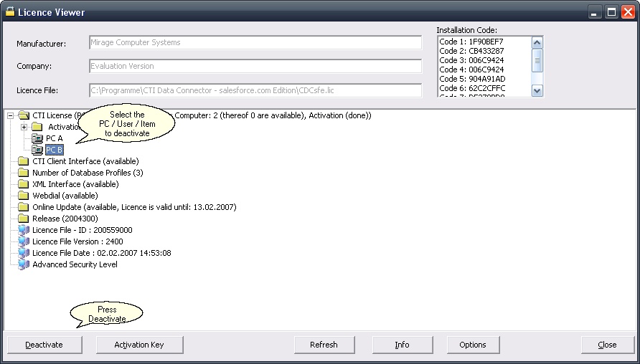Click the Online Update folder icon
This screenshot has width=640, height=364.
click(24, 207)
